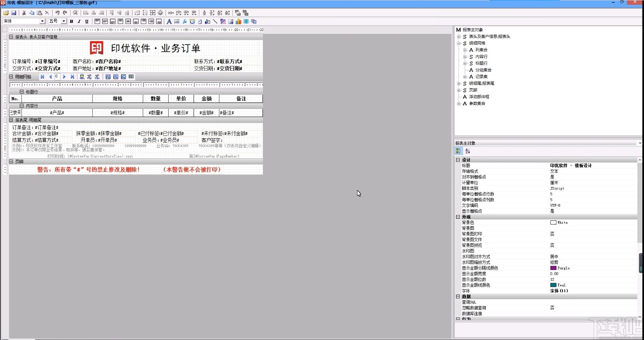Expand the 列集合 tree node
The width and height of the screenshot is (644, 340).
point(465,50)
